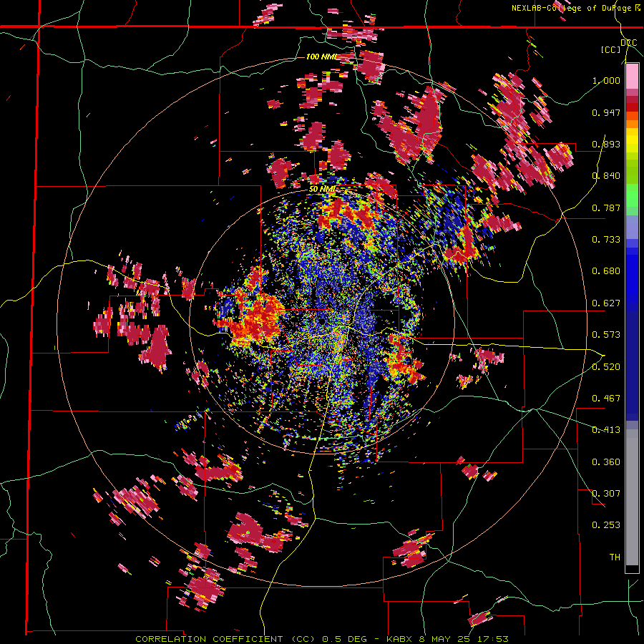
Task: Select the 0.360 legend value
Action: [x=606, y=462]
